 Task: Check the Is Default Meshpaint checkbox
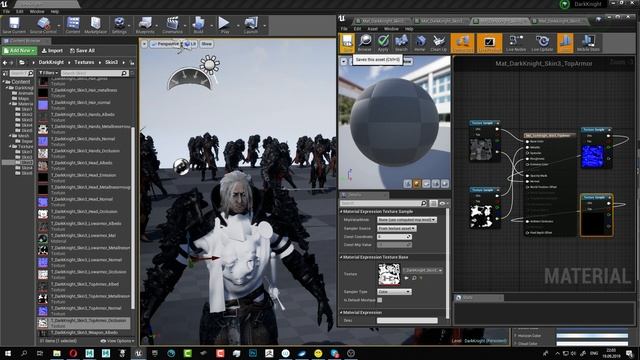click(380, 300)
